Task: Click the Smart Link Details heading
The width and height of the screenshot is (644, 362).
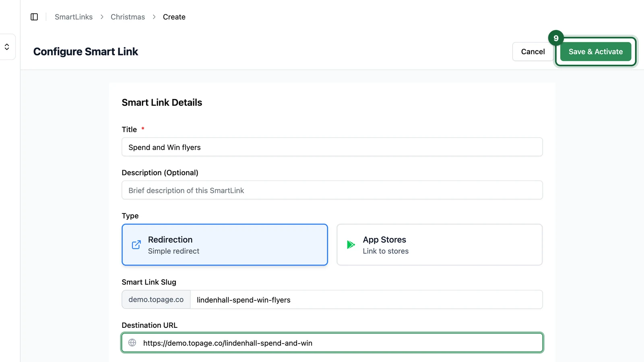Action: click(162, 103)
